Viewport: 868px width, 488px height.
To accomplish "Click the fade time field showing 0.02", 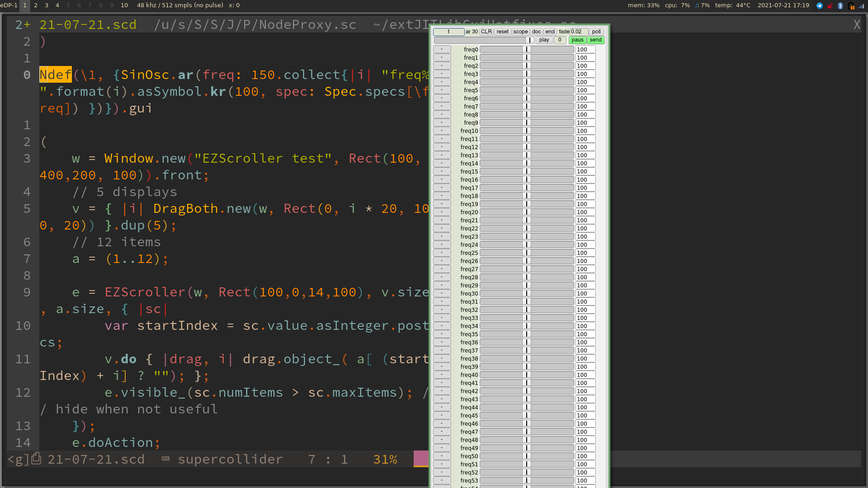I will [578, 32].
